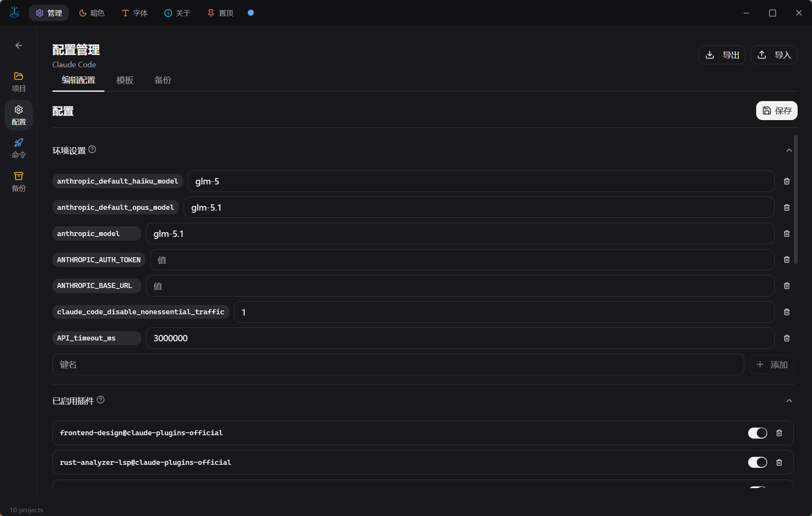The width and height of the screenshot is (812, 516).
Task: Click rust-analyzer-lsp@claude-plugins-official name
Action: [x=145, y=463]
